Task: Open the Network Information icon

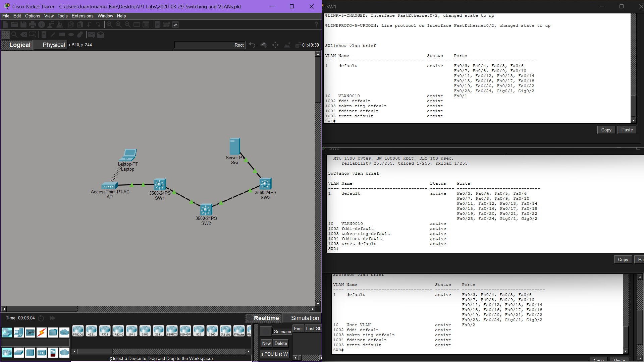Action: (x=42, y=24)
